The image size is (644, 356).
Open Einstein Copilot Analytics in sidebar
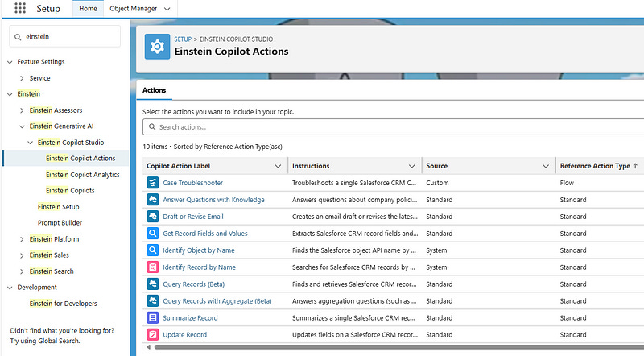click(x=83, y=174)
